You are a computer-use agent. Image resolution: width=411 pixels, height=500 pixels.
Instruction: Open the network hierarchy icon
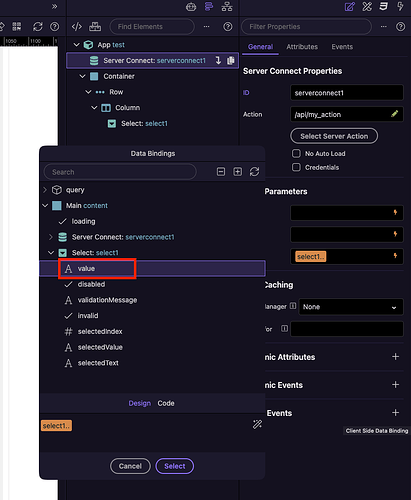coord(227,6)
